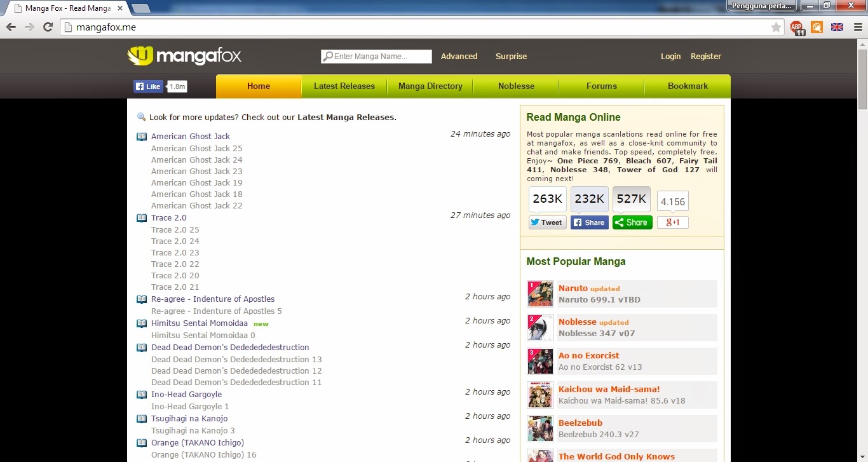Open Ino-Head Gargoyle 1 chapter

pos(190,407)
